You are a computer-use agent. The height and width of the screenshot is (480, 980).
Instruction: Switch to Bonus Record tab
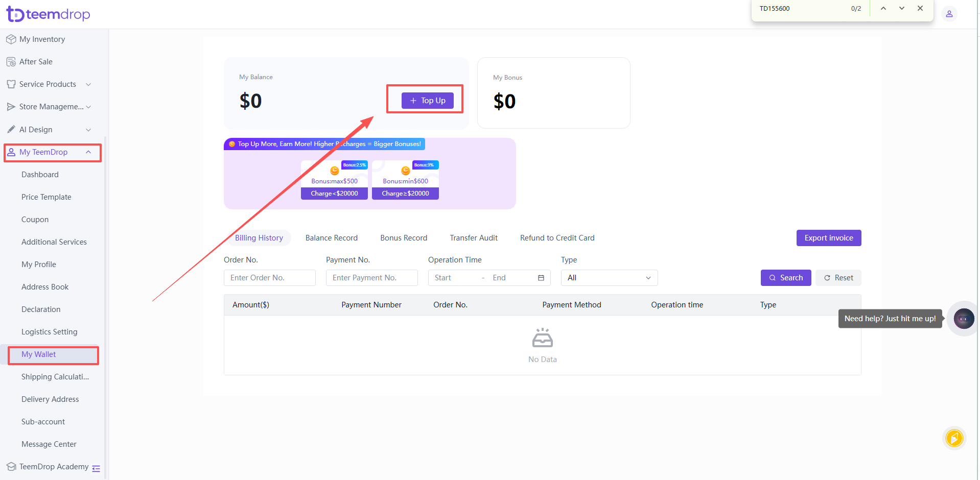(x=404, y=238)
